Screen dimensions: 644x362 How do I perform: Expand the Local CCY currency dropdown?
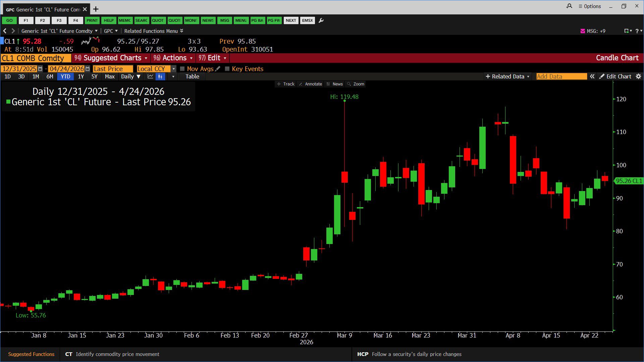173,69
